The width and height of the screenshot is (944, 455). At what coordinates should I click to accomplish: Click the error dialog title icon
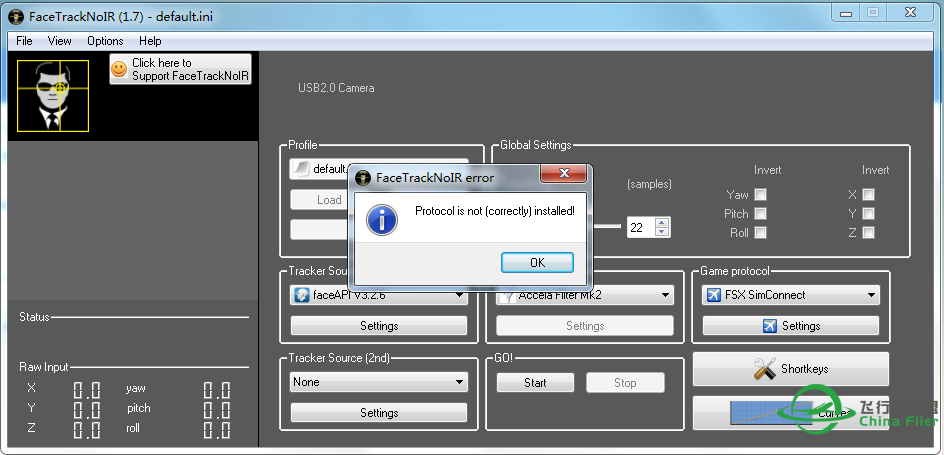(363, 177)
